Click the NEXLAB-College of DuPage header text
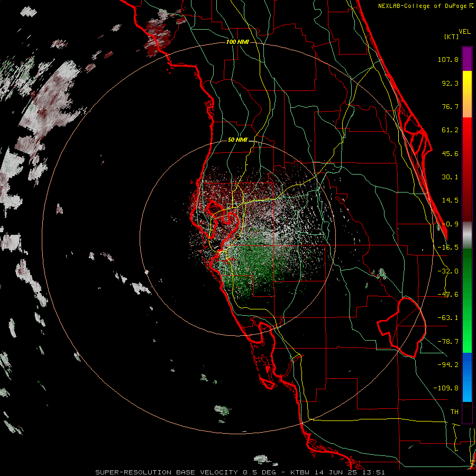 [426, 6]
